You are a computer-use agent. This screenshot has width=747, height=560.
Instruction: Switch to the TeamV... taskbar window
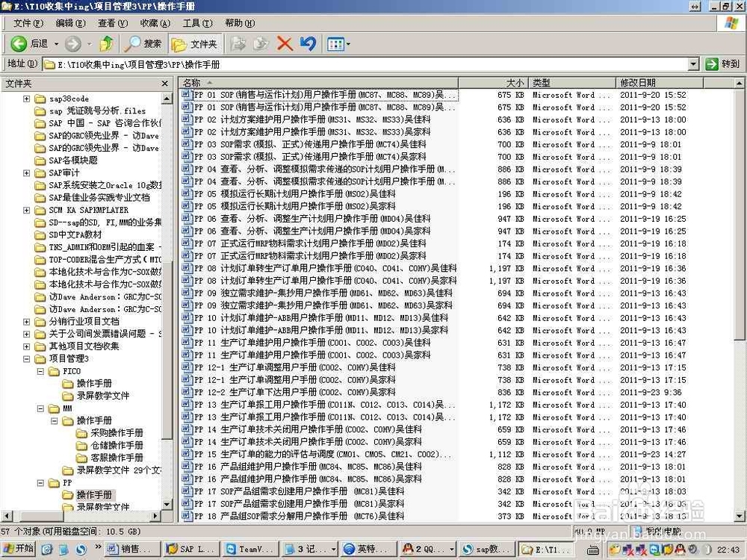click(250, 549)
